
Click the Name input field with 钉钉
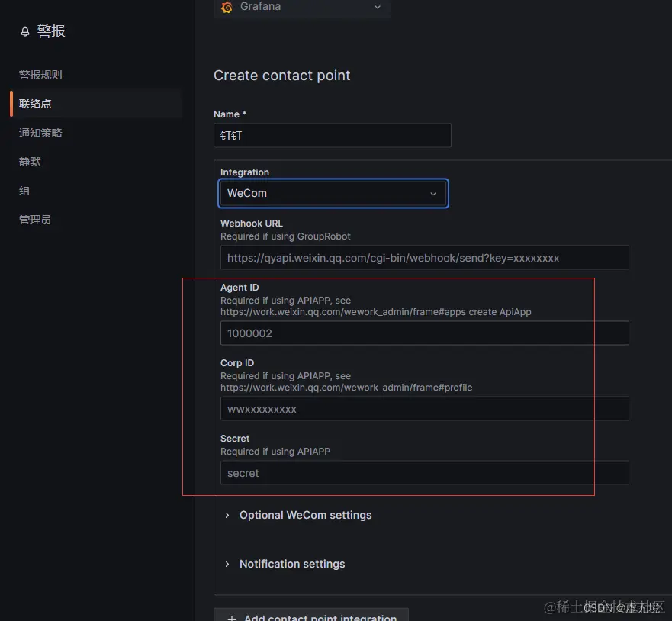(332, 136)
